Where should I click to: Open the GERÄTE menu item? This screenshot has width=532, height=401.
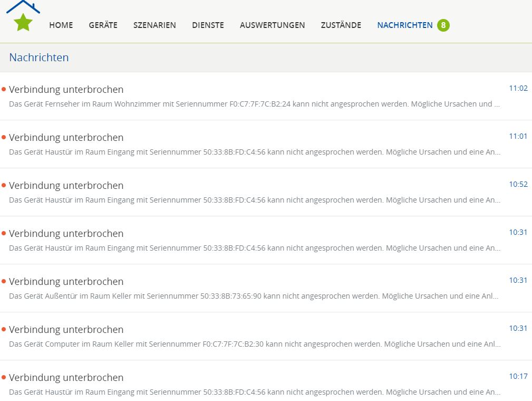pyautogui.click(x=103, y=25)
